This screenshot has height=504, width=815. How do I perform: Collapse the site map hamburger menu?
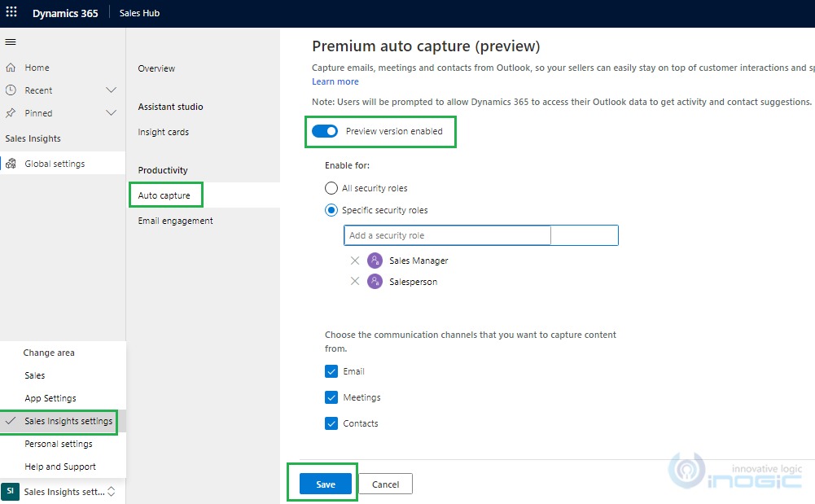(11, 42)
